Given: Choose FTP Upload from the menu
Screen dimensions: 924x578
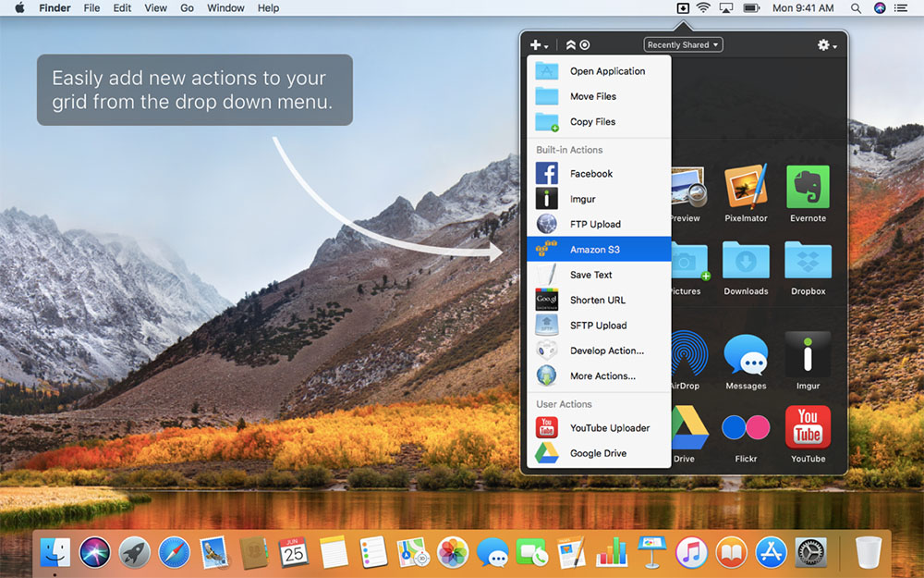Looking at the screenshot, I should point(599,224).
